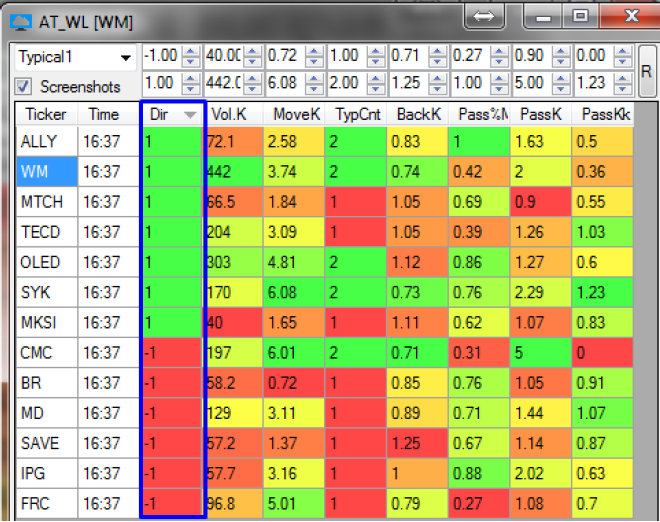660x522 pixels.
Task: Sort by the Vol.K column header
Action: tap(233, 115)
